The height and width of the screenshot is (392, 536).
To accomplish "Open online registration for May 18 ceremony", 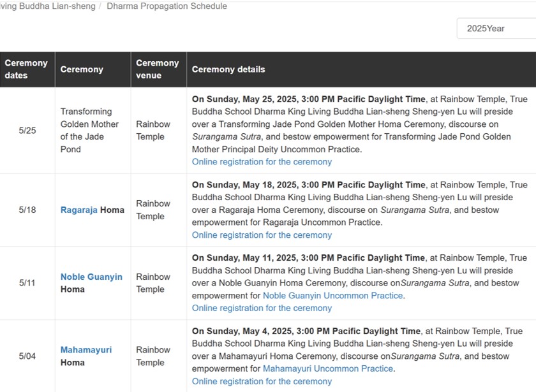I will click(x=262, y=235).
